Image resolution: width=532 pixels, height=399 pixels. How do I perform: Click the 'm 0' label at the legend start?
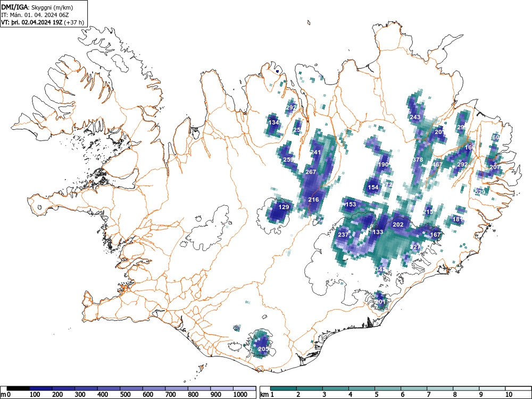click(6, 395)
